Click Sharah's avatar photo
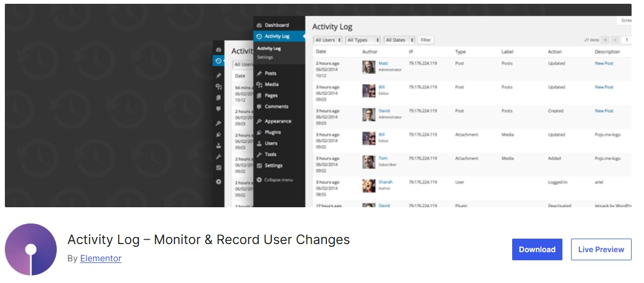 tap(369, 186)
